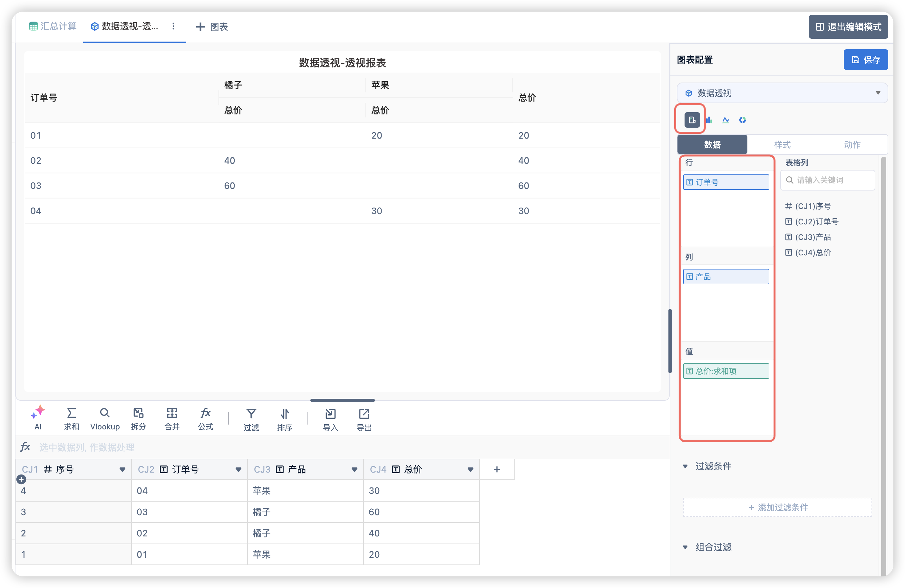This screenshot has width=905, height=588.
Task: Select the 订单号 field in 行 area
Action: point(725,182)
